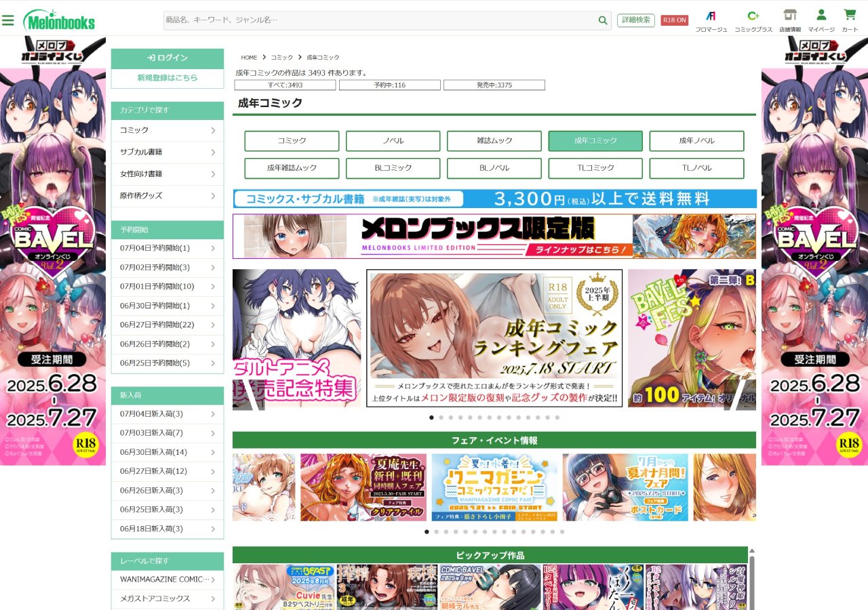868x610 pixels.
Task: Open the 新規登録はこちら link
Action: pos(167,78)
